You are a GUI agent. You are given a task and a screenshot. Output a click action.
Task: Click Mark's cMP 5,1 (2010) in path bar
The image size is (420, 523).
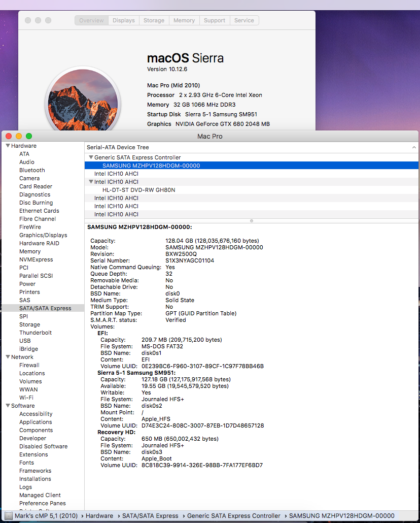(46, 516)
